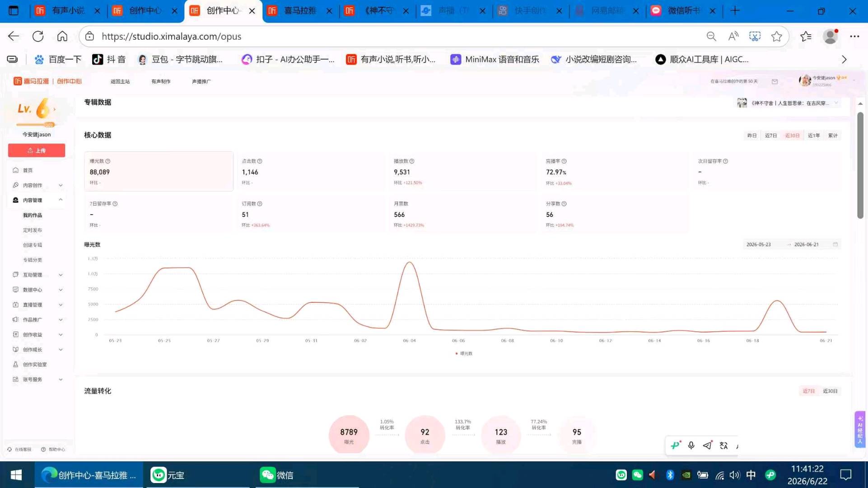Click the help icon beside 播放数
Viewport: 868px width, 488px height.
click(x=412, y=161)
